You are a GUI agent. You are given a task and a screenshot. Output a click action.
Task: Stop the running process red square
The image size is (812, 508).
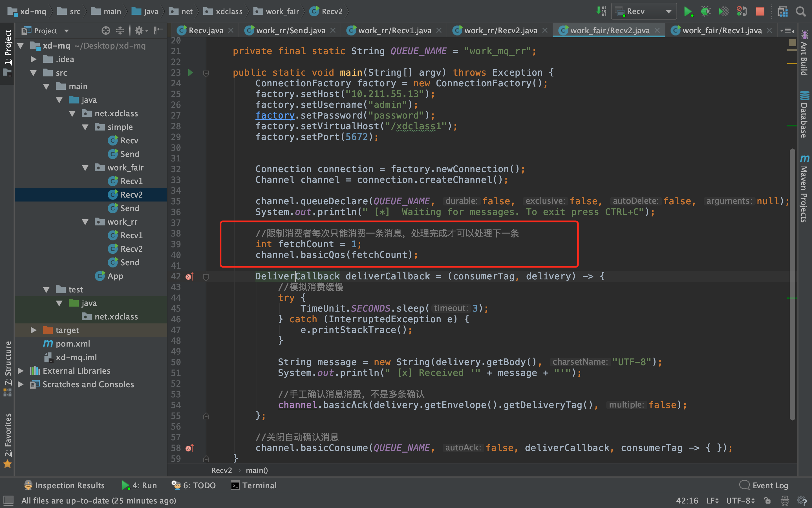[x=760, y=11]
